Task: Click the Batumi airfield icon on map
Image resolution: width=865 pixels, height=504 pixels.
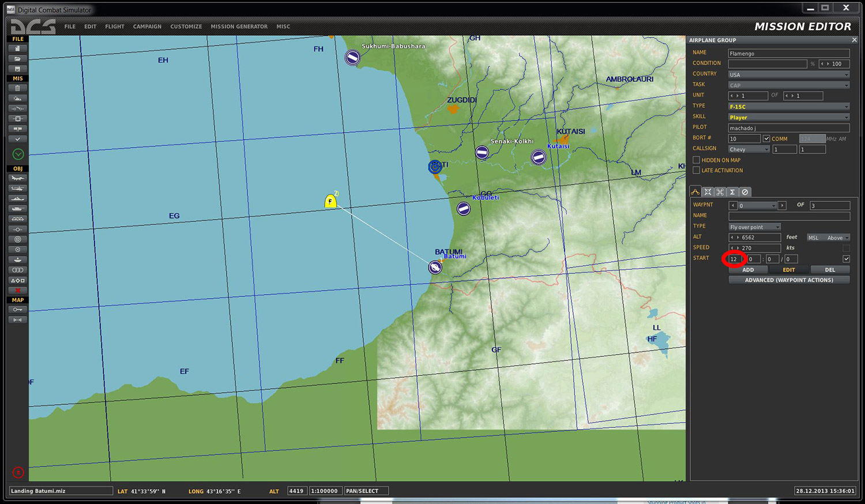Action: [x=435, y=267]
